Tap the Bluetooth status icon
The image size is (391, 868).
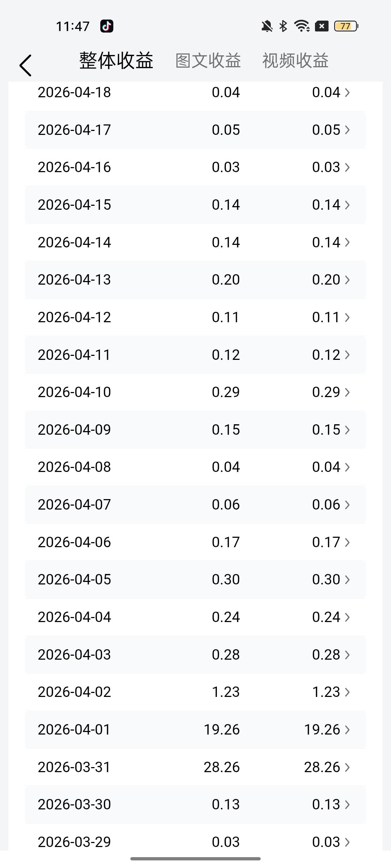click(x=283, y=26)
